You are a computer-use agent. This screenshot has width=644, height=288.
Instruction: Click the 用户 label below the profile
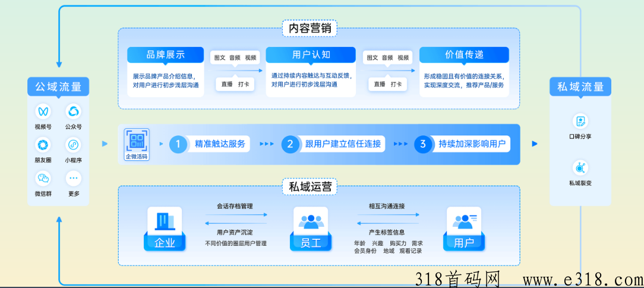coord(464,243)
